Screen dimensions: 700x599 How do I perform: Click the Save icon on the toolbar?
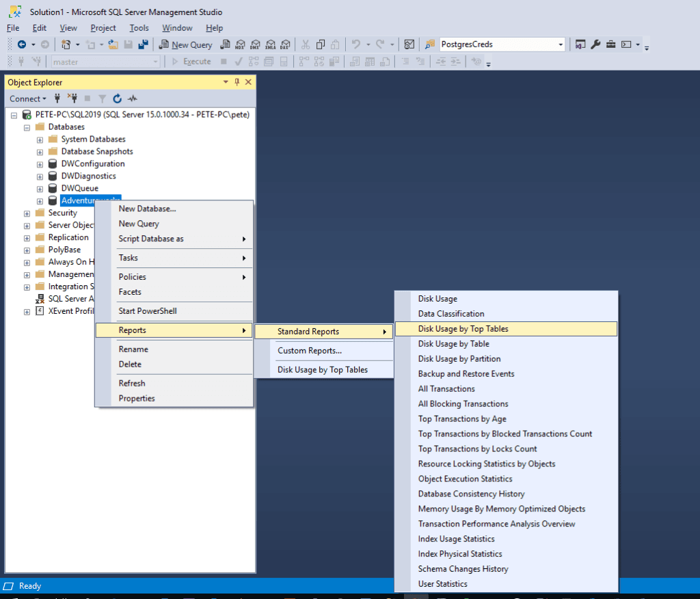(130, 44)
